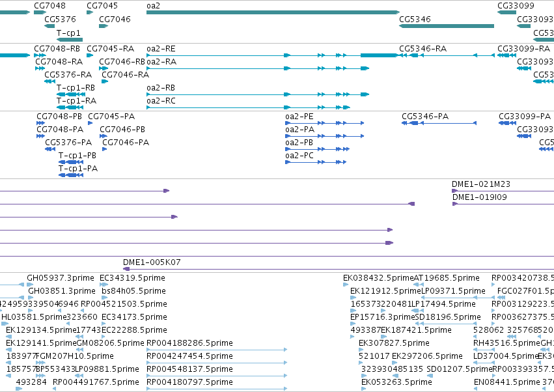554x392 pixels.
Task: Select the CG7046-PB protein label
Action: (x=122, y=130)
